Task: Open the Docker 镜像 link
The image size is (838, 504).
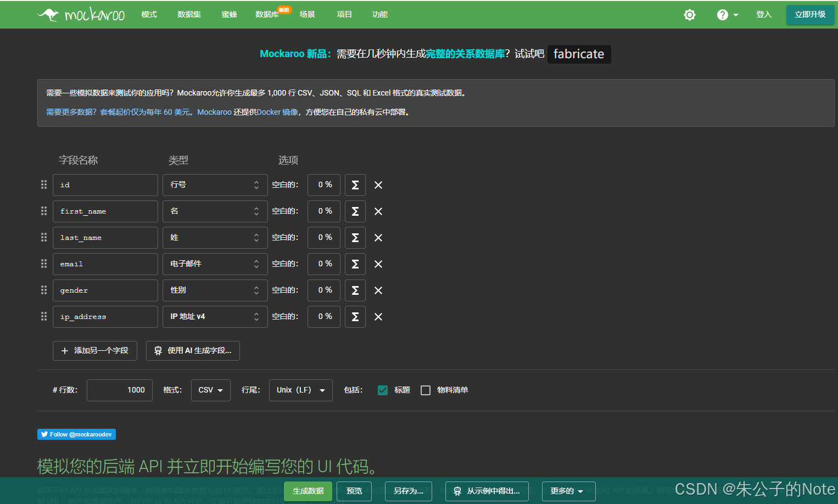Action: pyautogui.click(x=278, y=112)
